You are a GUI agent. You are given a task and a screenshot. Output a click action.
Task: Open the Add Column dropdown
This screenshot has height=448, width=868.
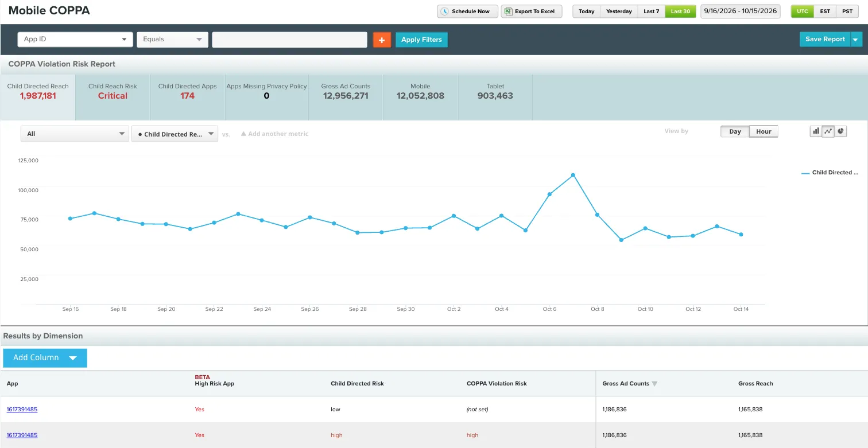pyautogui.click(x=45, y=358)
